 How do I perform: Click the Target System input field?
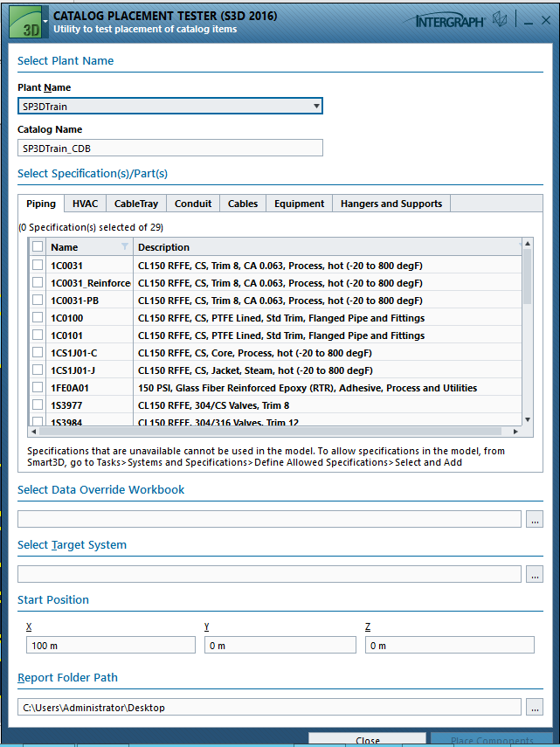click(x=270, y=574)
